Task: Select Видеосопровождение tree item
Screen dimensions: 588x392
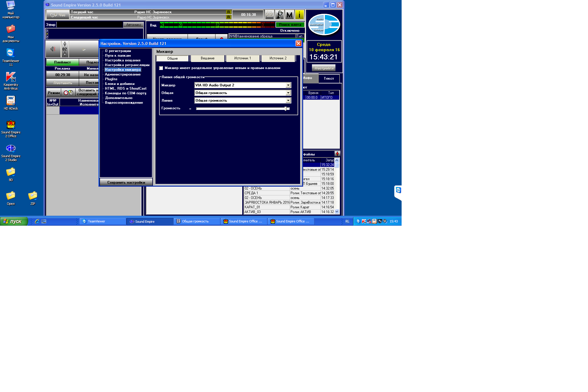Action: click(124, 103)
